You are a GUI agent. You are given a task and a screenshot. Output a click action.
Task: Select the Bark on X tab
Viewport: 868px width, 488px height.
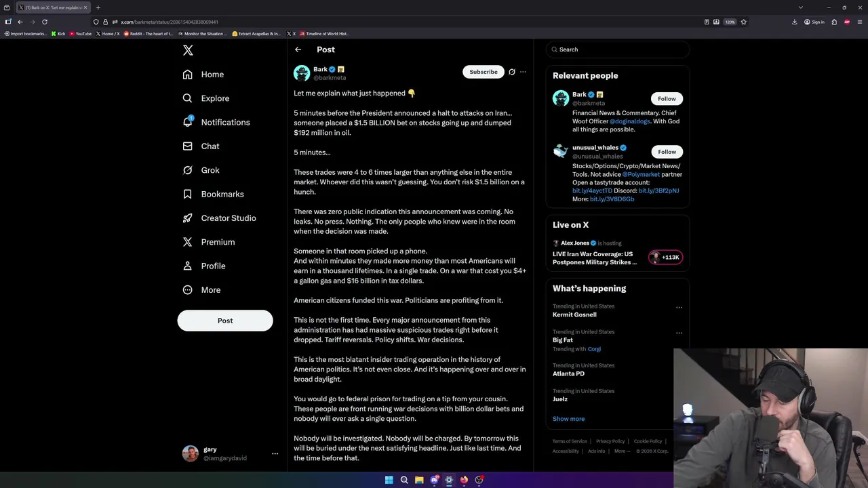click(x=53, y=7)
